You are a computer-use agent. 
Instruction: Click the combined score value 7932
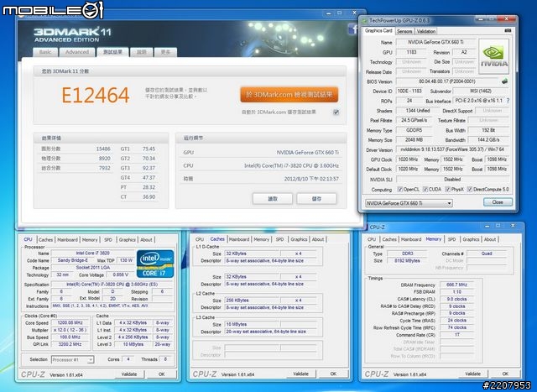click(104, 168)
